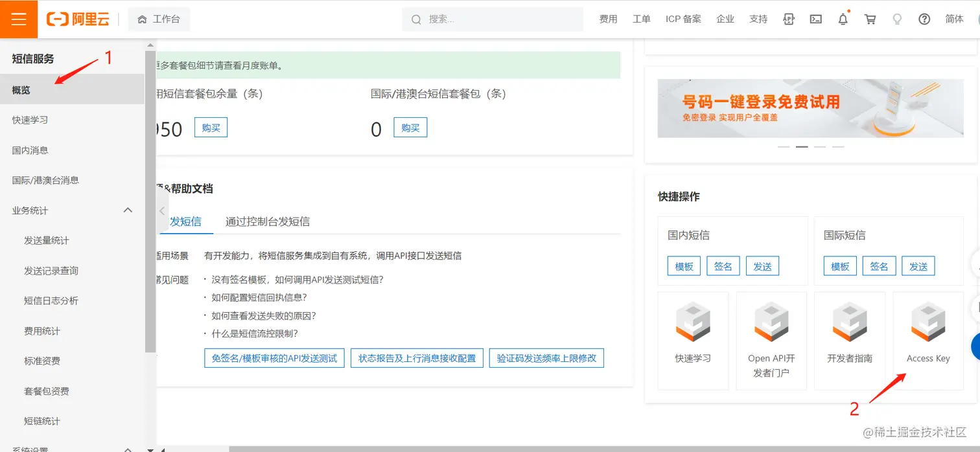980x452 pixels.
Task: Open 如何查看发送失败的原因 link
Action: point(264,316)
